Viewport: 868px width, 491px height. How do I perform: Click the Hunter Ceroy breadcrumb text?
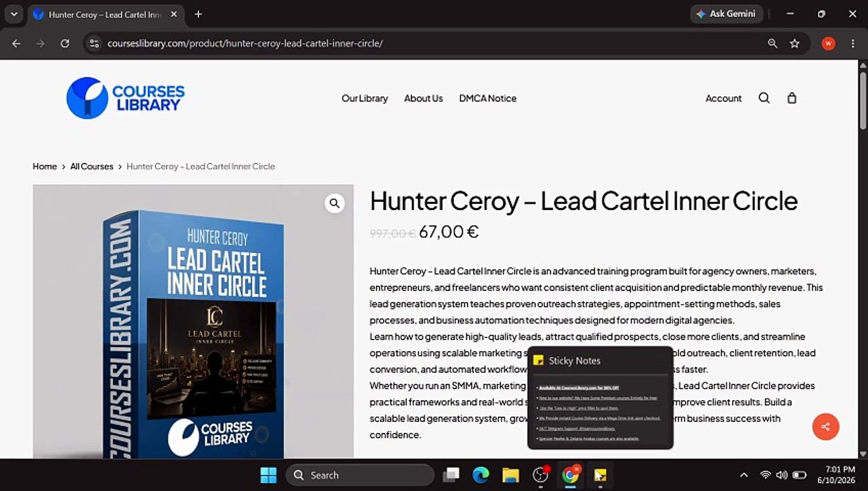[201, 166]
